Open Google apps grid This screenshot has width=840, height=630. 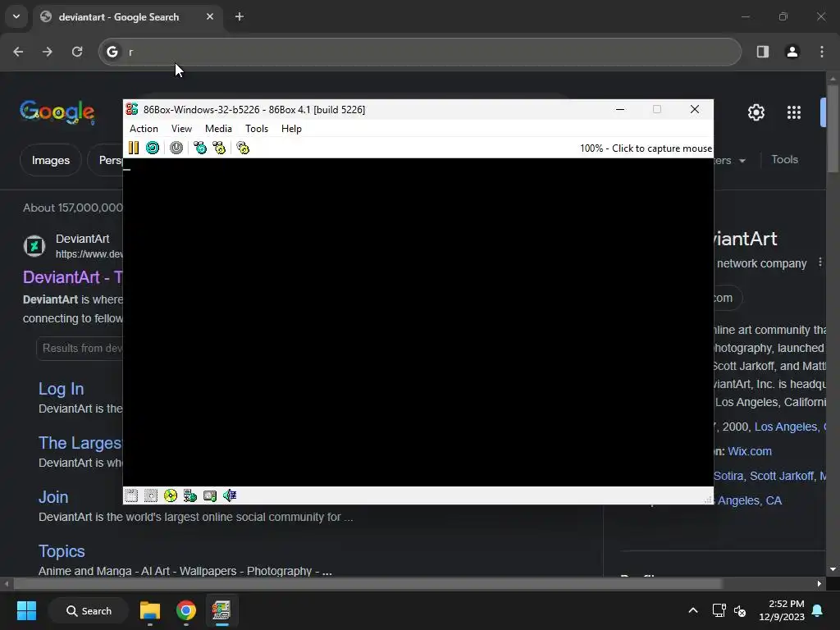[794, 112]
